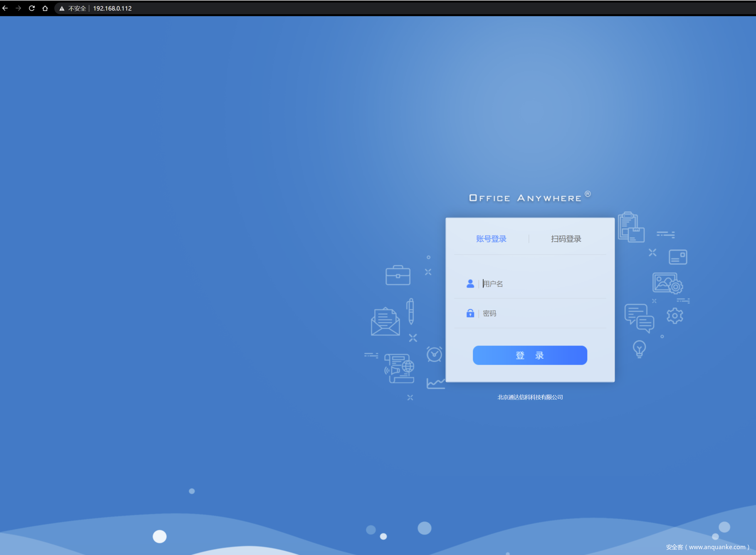Click the not-secure warning triangle icon
The image size is (756, 555).
pos(62,9)
